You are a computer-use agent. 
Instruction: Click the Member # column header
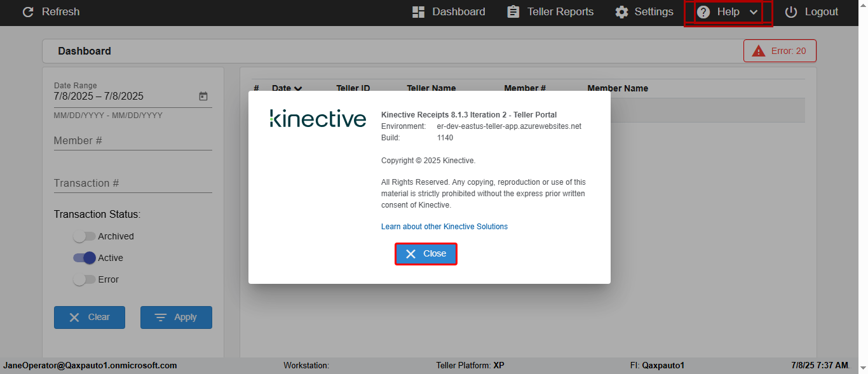(x=525, y=88)
